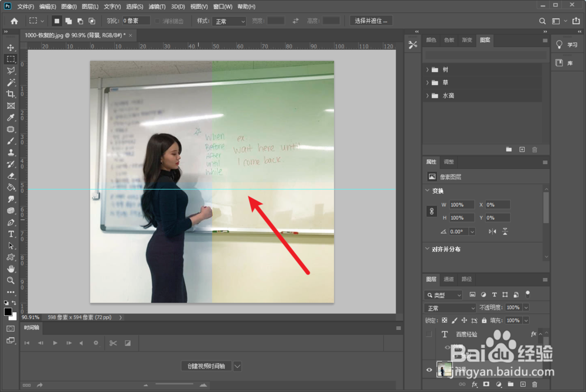Open the 滤镜(T) menu

(157, 6)
